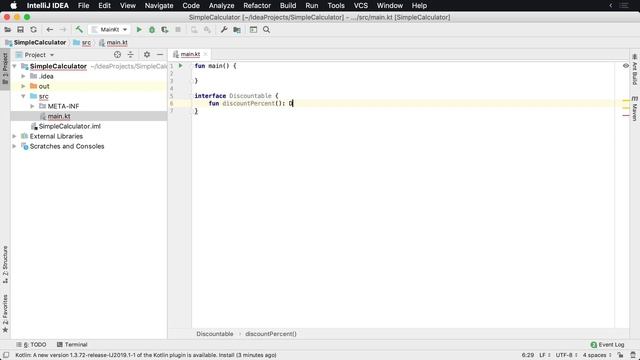Collapse src folder node
The image size is (640, 360).
coord(23,96)
